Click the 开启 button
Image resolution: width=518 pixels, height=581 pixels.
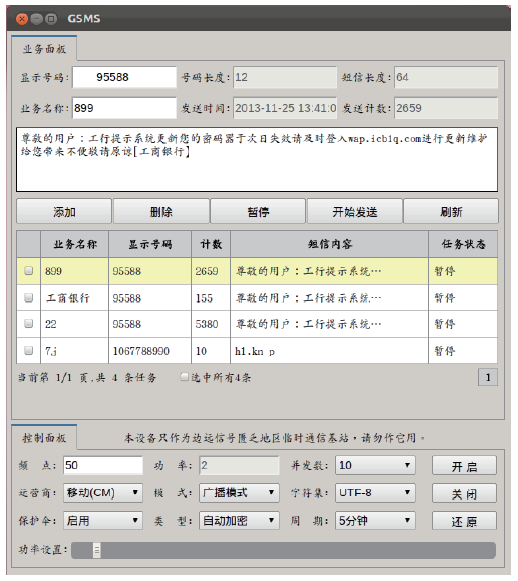click(464, 466)
